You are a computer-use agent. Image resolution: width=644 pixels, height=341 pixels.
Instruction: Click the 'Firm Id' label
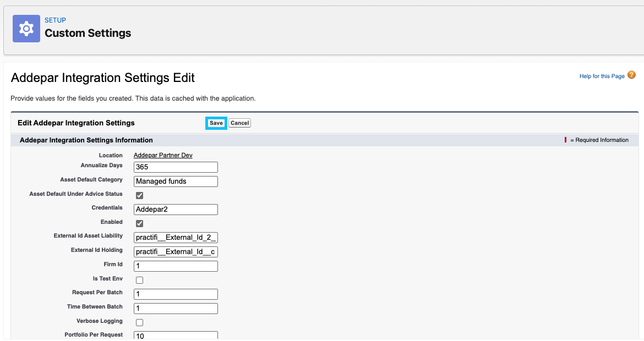113,264
